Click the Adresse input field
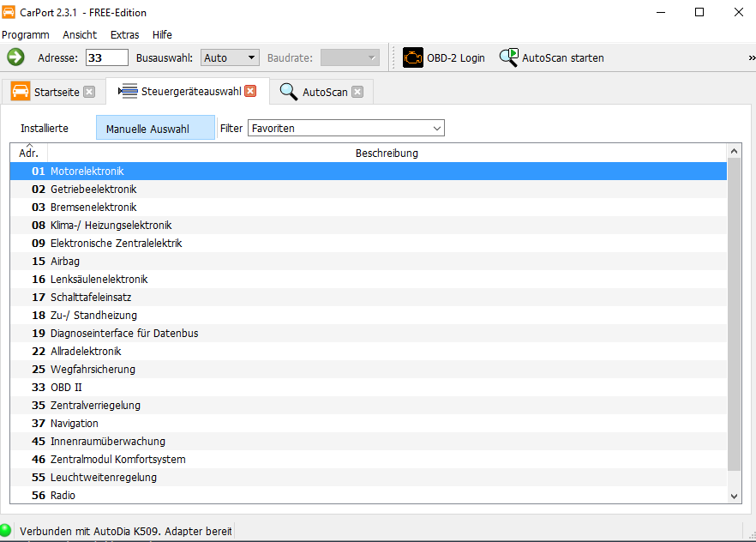This screenshot has width=756, height=542. 107,57
